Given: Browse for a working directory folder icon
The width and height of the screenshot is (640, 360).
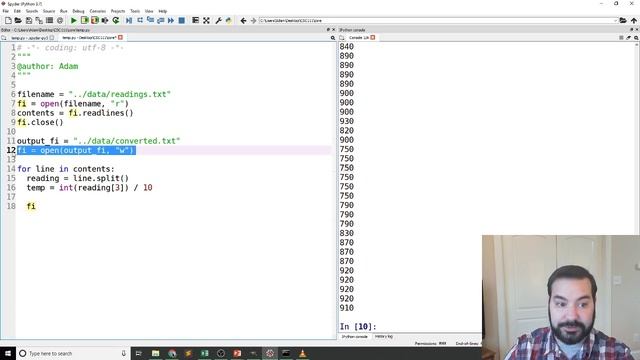Looking at the screenshot, I should pyautogui.click(x=623, y=20).
